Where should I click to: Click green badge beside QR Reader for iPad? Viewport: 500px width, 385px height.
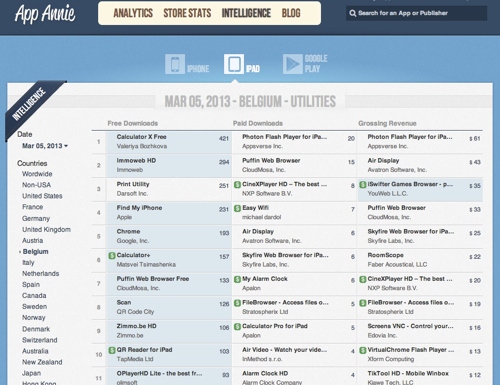pyautogui.click(x=112, y=350)
